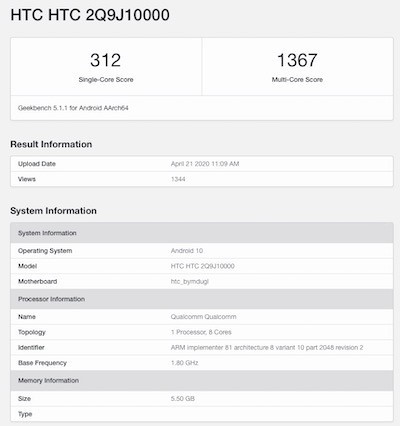Click the gray System Information table header
Viewport: 400px width, 426px height.
pyautogui.click(x=202, y=233)
